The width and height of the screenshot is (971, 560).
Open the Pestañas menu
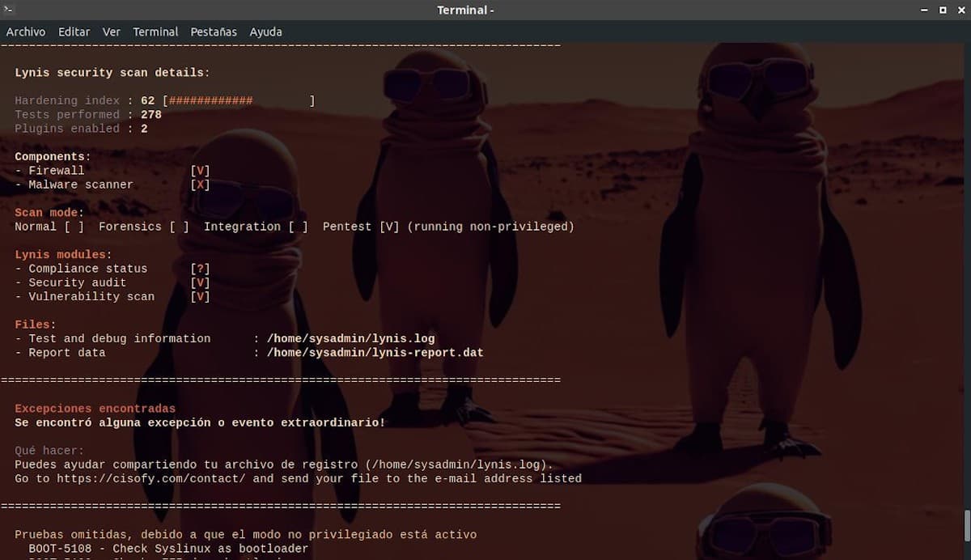pyautogui.click(x=214, y=32)
